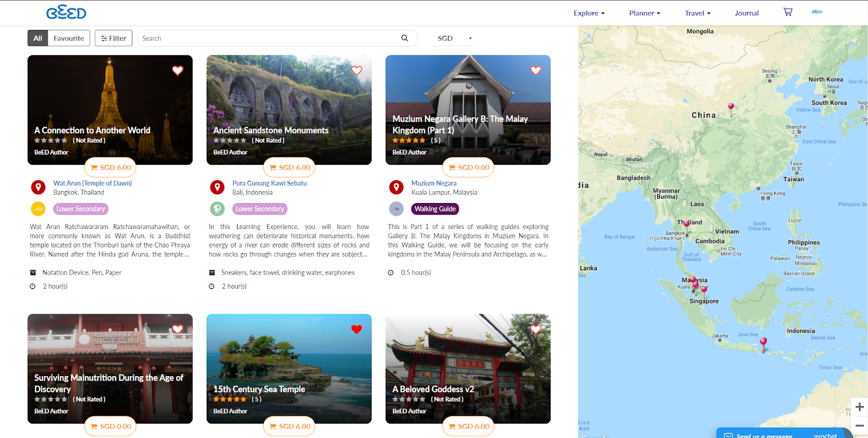This screenshot has width=868, height=438.
Task: Click the Wat Arun location pin icon
Action: point(38,188)
